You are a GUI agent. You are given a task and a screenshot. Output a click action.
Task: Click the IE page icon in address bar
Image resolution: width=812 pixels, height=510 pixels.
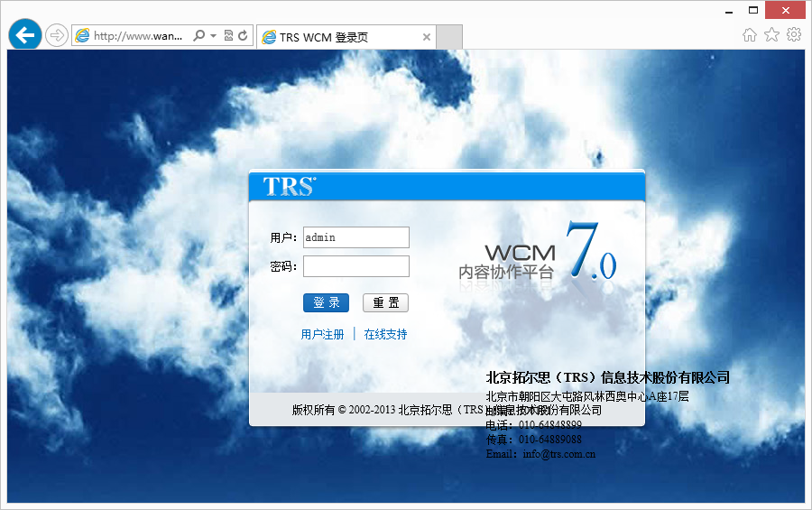[x=82, y=36]
